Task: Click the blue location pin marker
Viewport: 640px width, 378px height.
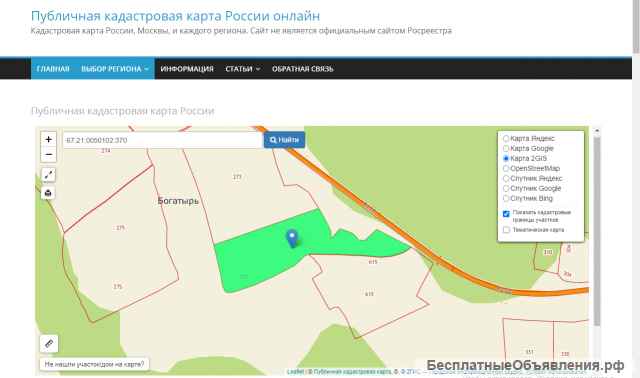Action: point(292,238)
